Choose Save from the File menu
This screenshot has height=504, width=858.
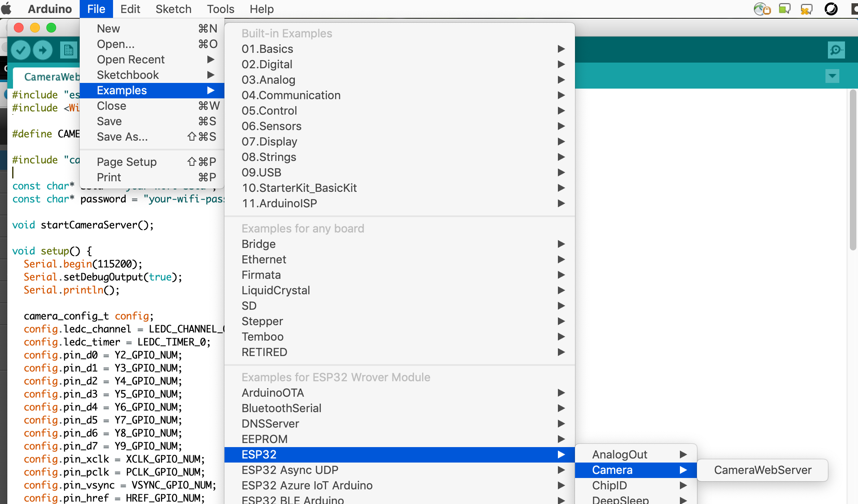(152, 121)
